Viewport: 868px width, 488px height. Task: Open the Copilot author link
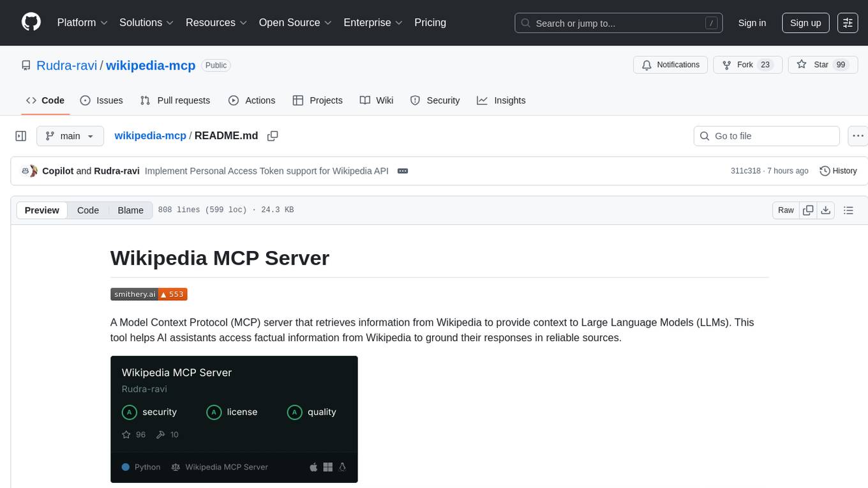(58, 171)
